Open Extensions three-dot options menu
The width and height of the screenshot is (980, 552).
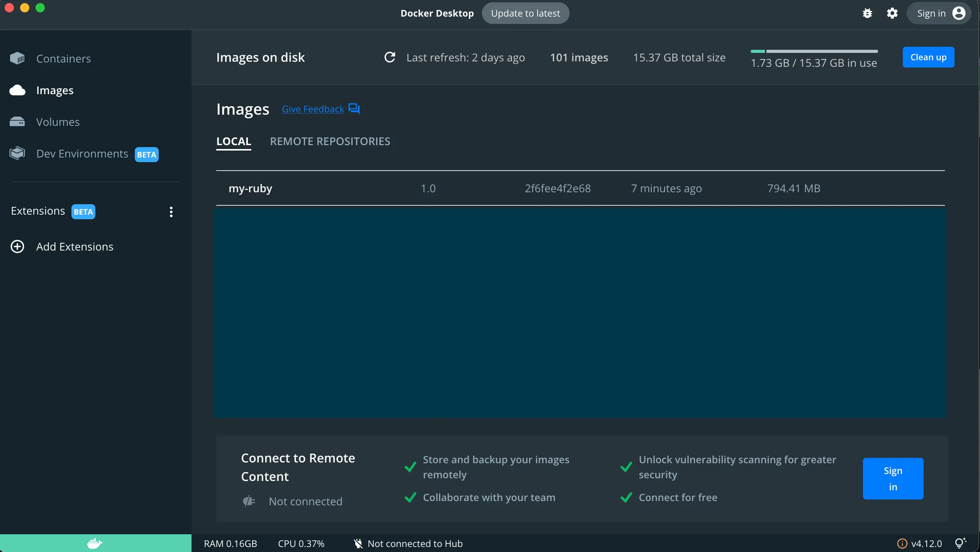(x=171, y=212)
